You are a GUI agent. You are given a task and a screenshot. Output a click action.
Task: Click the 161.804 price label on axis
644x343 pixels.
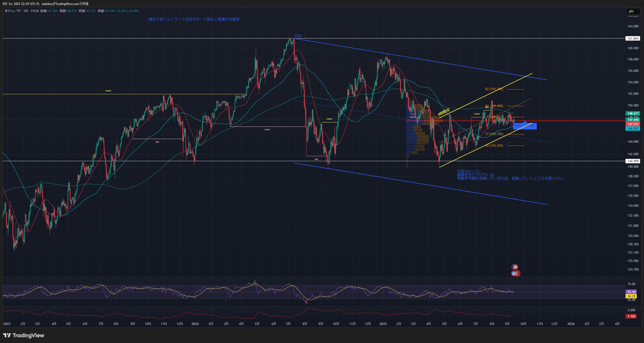(633, 38)
